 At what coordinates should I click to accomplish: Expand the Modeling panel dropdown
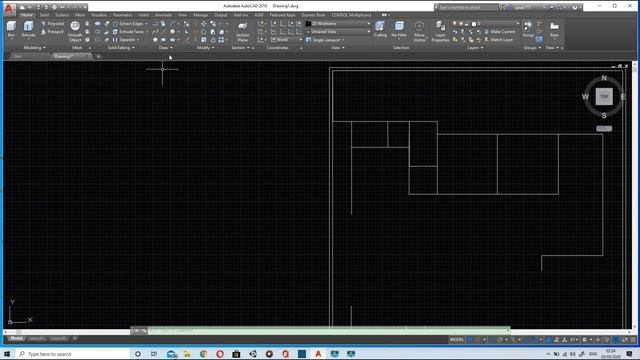pos(35,48)
